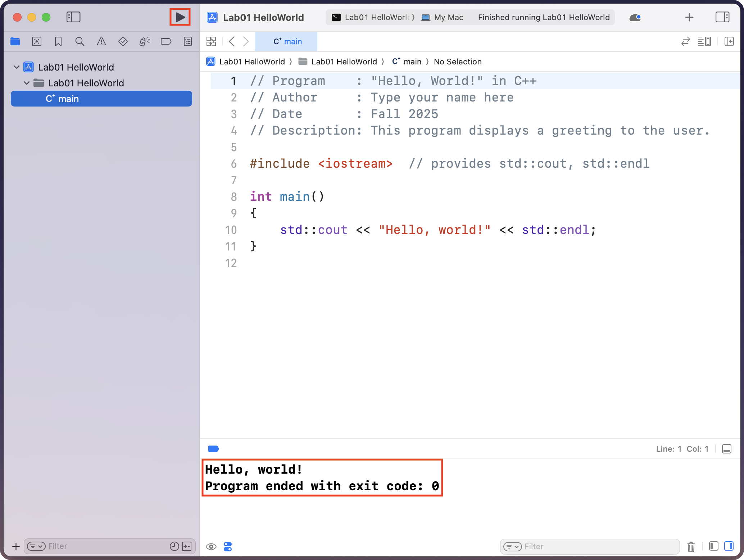Open the Test navigator diamond icon
This screenshot has height=560, width=744.
(123, 41)
